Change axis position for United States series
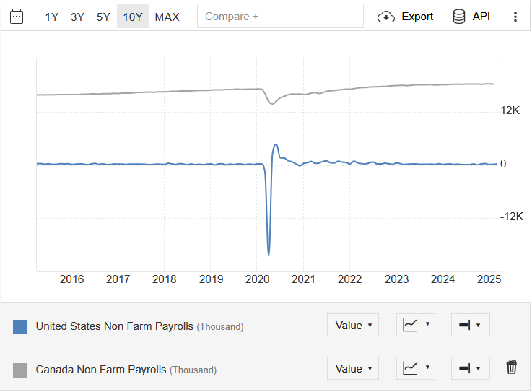 [x=470, y=326]
